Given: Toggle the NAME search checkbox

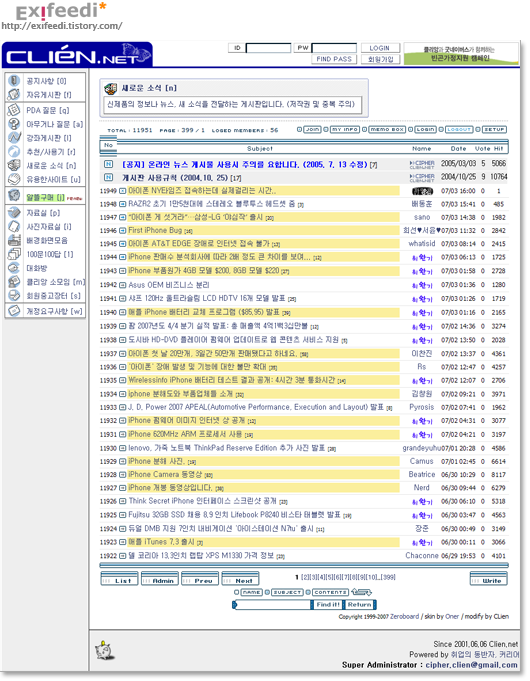Looking at the screenshot, I should pyautogui.click(x=236, y=592).
